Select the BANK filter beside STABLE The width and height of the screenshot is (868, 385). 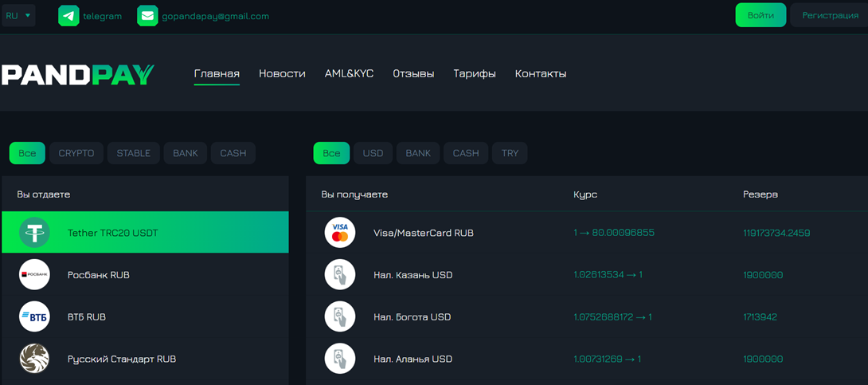pyautogui.click(x=186, y=154)
